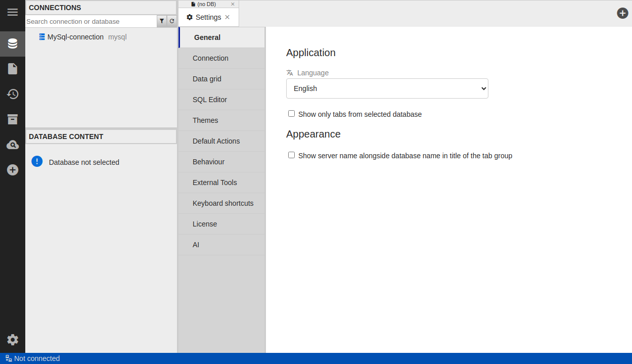The image size is (632, 364).
Task: Enable Show only tabs from selected database
Action: [291, 114]
